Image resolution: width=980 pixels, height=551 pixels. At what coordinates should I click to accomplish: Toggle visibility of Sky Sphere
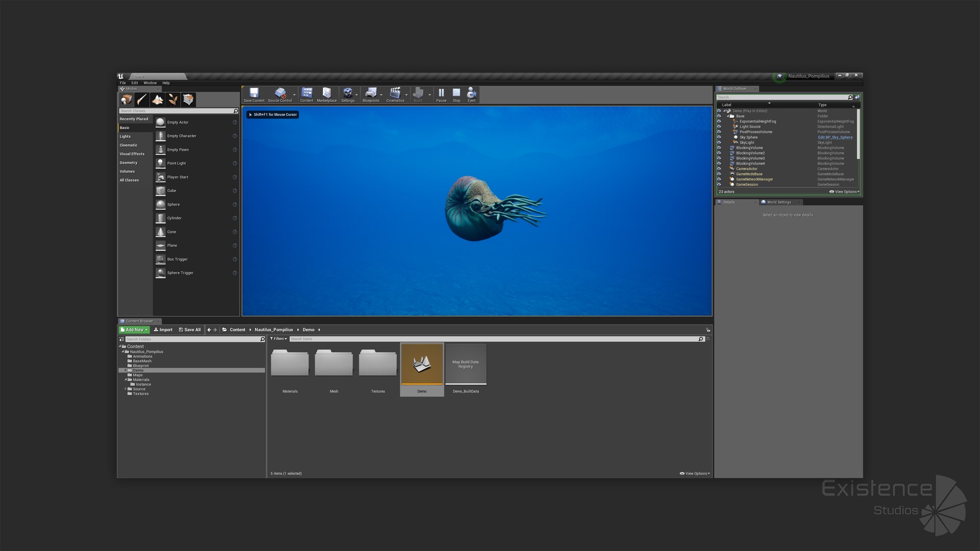[719, 137]
